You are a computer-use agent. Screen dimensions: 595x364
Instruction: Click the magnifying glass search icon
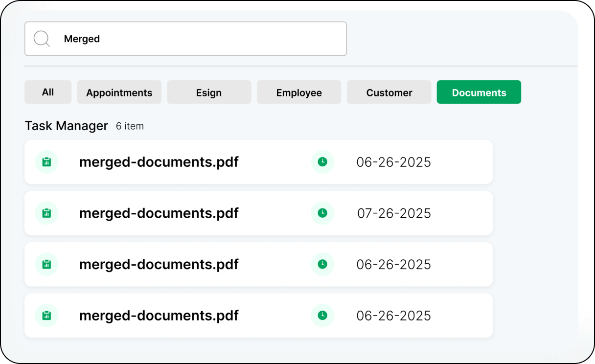(42, 39)
